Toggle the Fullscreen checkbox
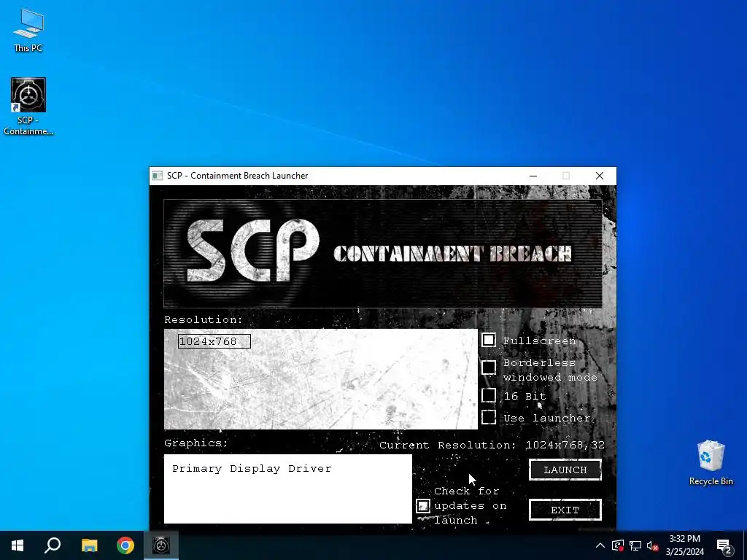The height and width of the screenshot is (560, 747). (x=489, y=340)
